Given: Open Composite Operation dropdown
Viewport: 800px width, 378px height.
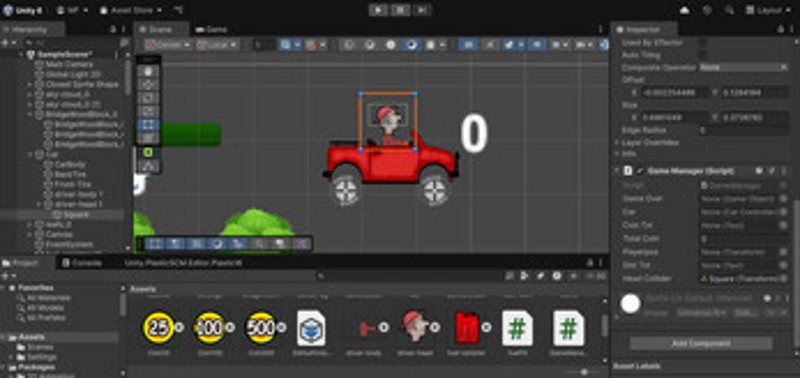Looking at the screenshot, I should [x=744, y=67].
